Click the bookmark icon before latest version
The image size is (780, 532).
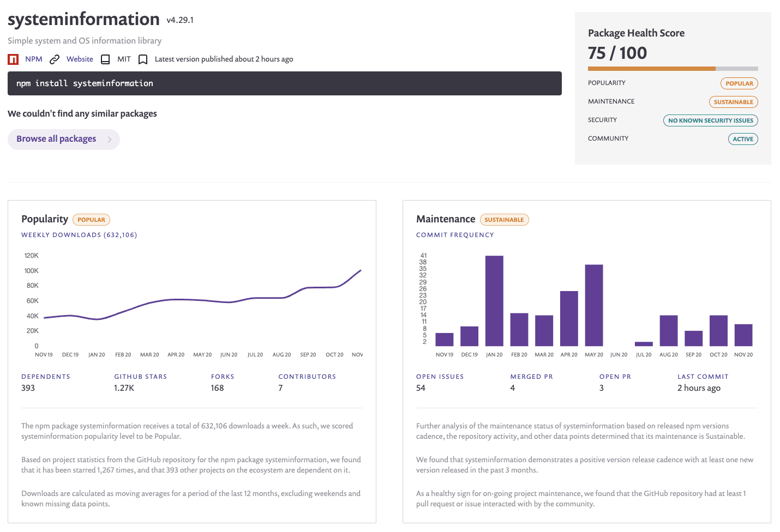[143, 59]
